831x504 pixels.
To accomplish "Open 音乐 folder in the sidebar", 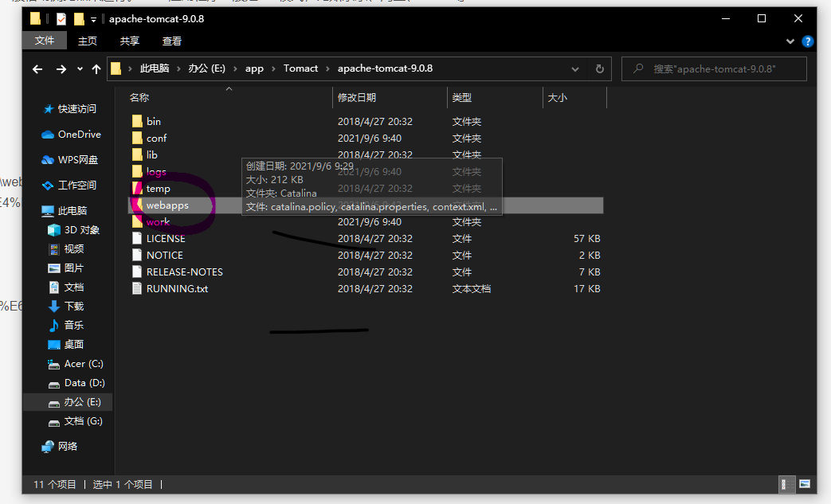I will 73,325.
